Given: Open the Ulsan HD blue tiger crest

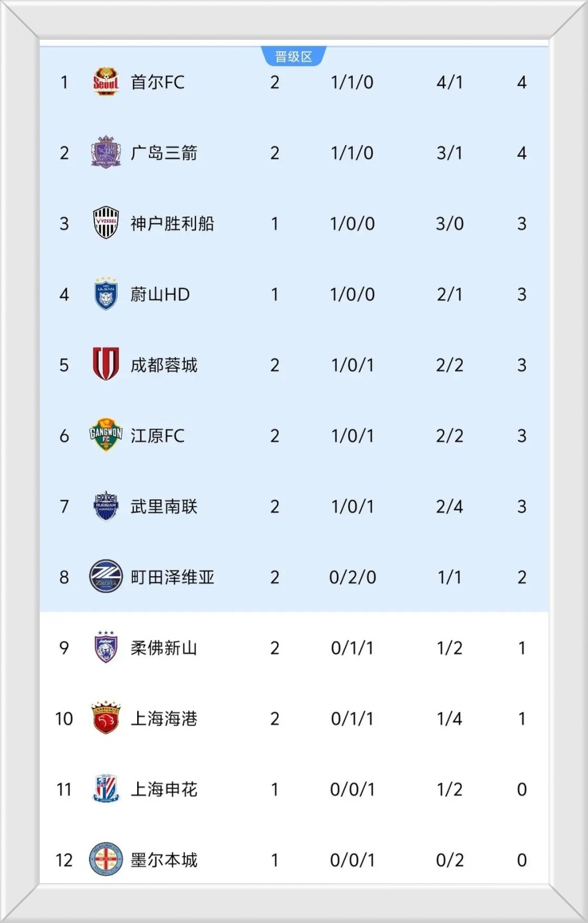Looking at the screenshot, I should (105, 294).
